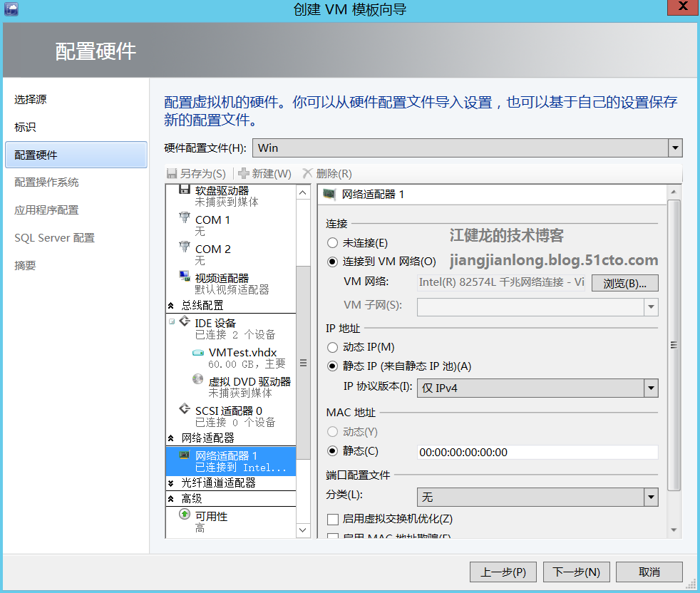Select the 可用性 row

pyautogui.click(x=231, y=522)
